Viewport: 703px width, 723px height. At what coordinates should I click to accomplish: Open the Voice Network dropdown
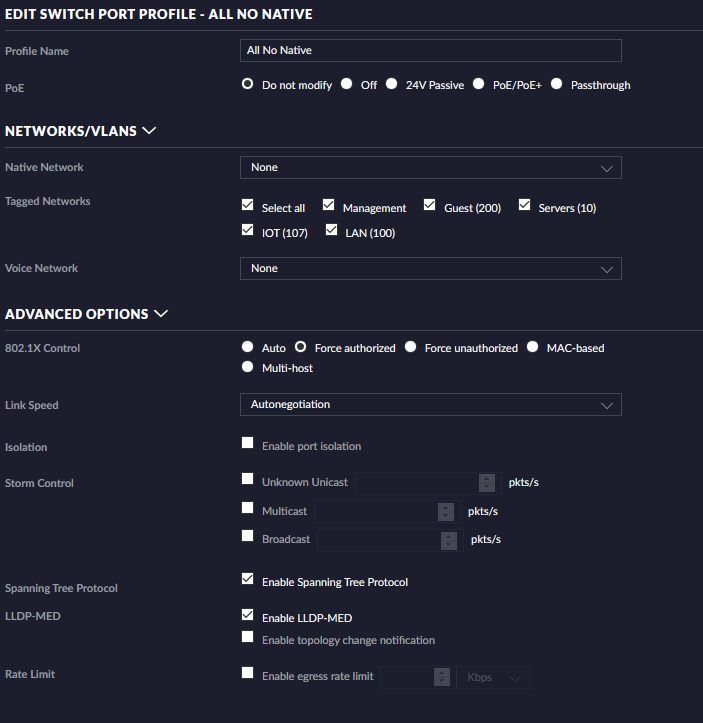431,268
